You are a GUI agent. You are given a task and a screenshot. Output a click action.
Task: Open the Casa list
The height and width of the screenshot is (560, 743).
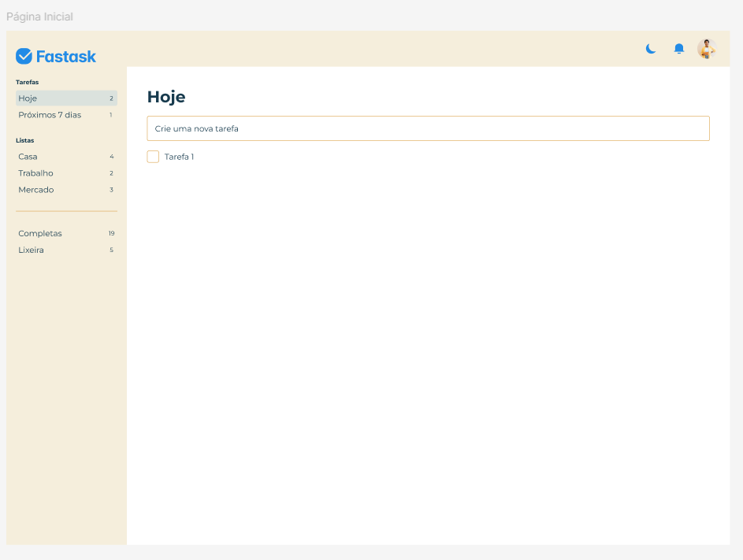click(x=66, y=157)
